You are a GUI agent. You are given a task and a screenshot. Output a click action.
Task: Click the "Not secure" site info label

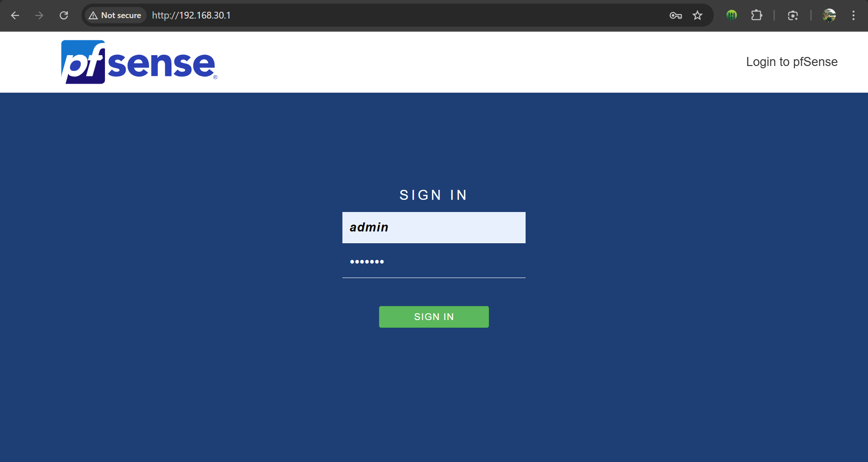[121, 15]
